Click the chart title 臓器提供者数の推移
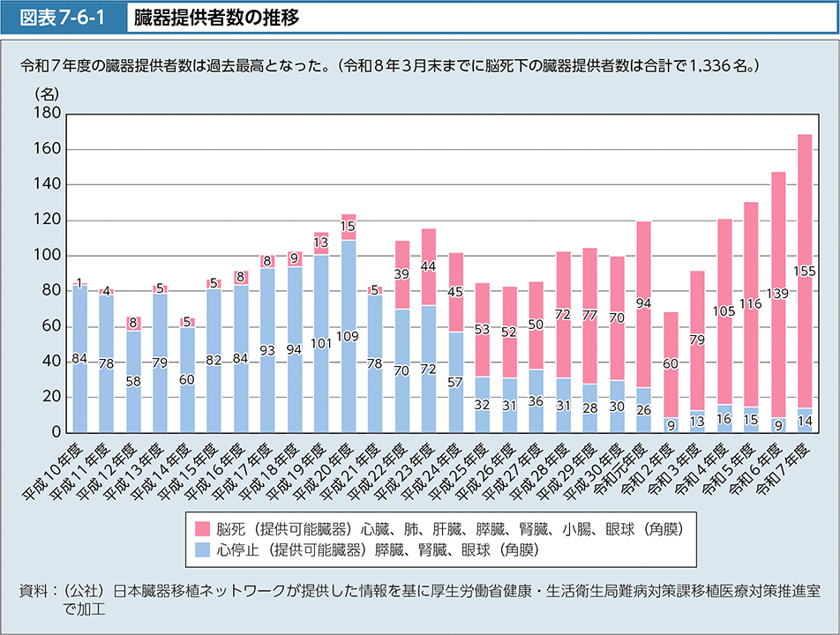 [216, 18]
